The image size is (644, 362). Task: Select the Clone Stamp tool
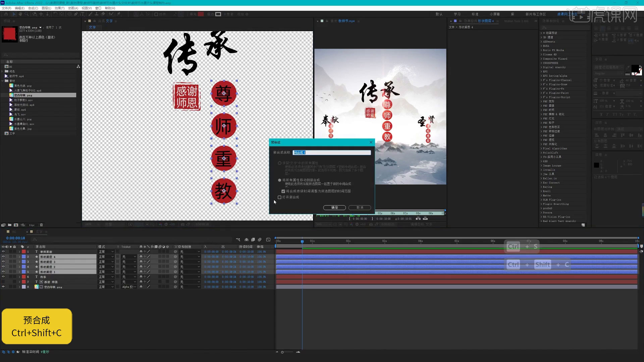97,14
